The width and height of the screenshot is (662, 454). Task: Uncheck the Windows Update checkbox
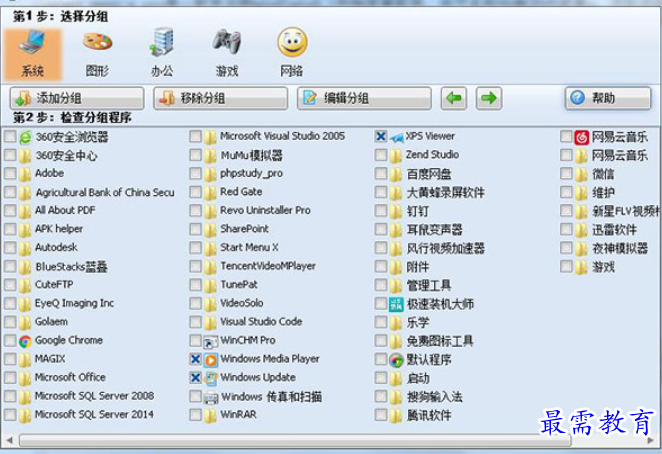coord(195,378)
